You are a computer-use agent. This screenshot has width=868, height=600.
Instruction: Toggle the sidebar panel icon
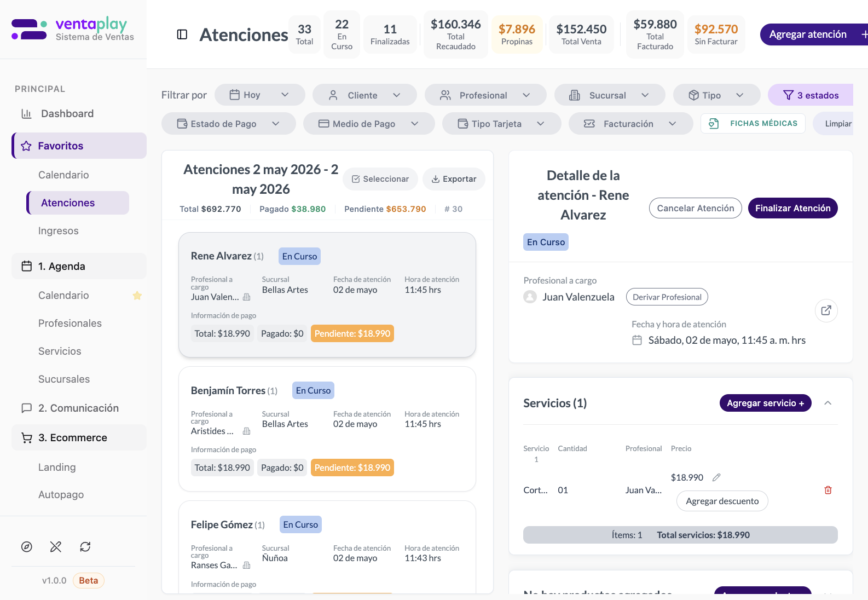pos(182,34)
